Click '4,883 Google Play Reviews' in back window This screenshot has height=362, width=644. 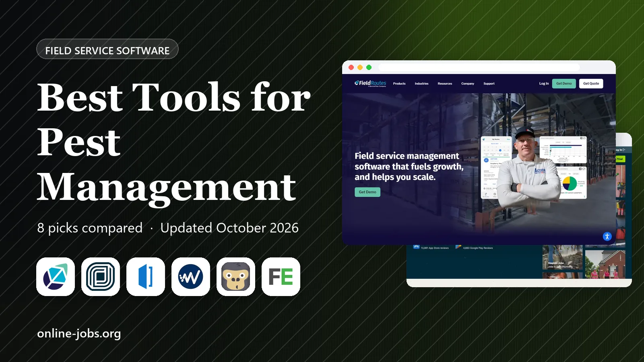coord(478,248)
